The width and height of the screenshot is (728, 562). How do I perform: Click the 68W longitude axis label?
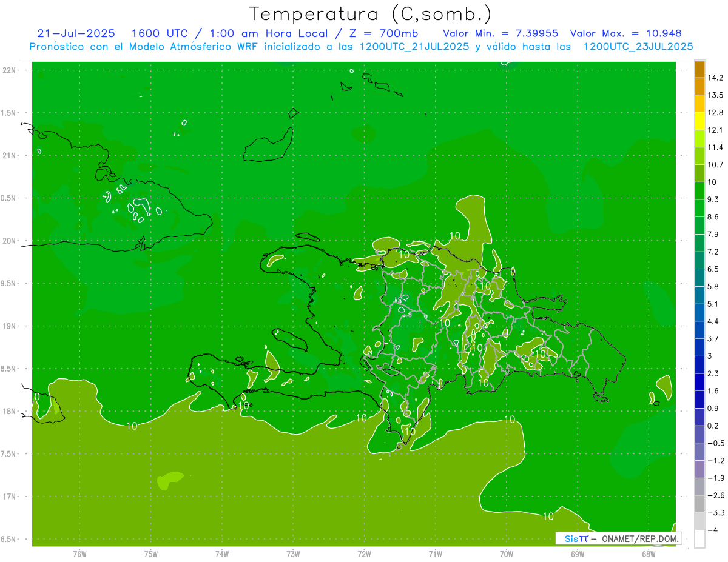tap(648, 554)
